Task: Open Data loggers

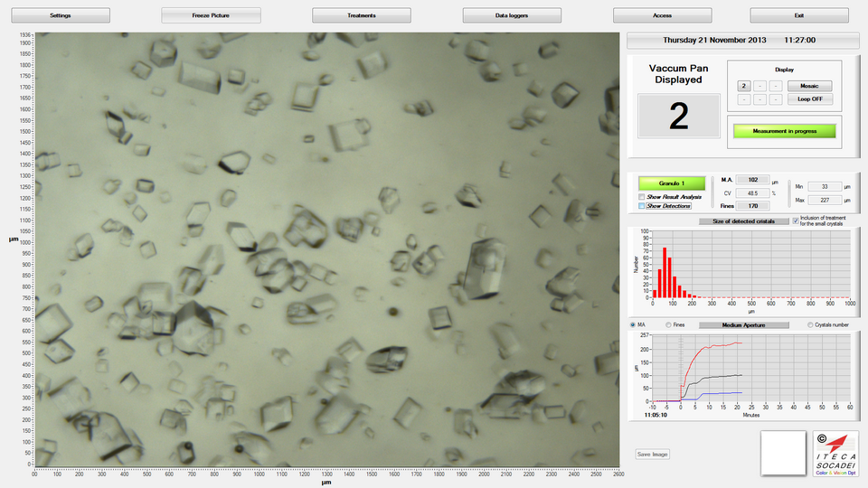Action: click(x=512, y=15)
